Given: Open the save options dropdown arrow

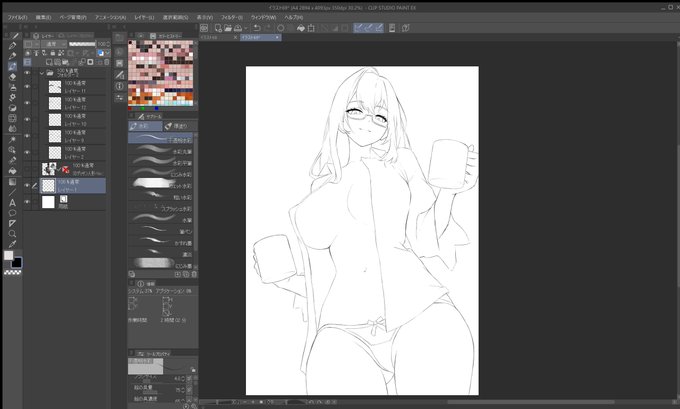Looking at the screenshot, I should [245, 28].
